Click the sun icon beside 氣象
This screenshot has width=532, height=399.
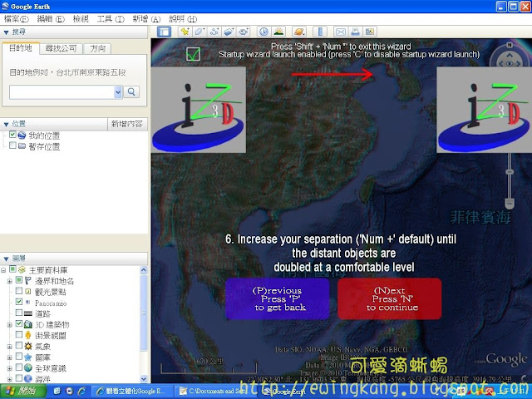coord(27,346)
